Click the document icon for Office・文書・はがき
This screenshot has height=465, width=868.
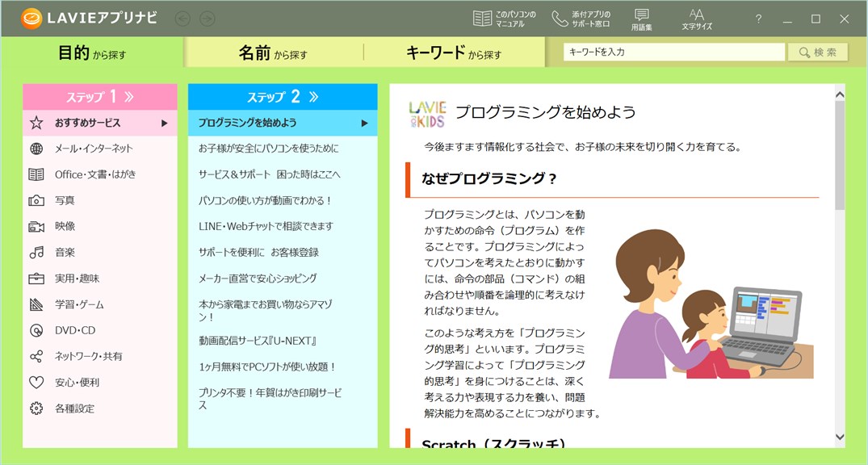point(36,174)
